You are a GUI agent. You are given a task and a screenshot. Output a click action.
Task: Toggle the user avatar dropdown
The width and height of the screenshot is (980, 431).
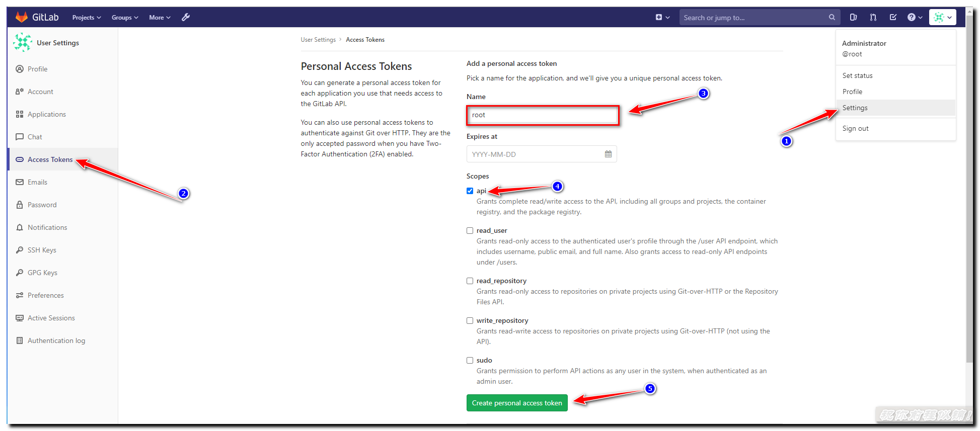point(942,17)
